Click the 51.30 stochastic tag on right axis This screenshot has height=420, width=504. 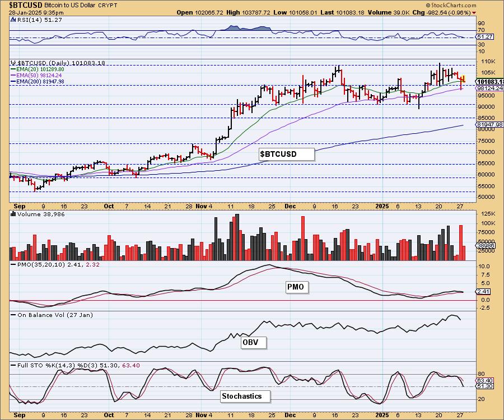tap(485, 386)
